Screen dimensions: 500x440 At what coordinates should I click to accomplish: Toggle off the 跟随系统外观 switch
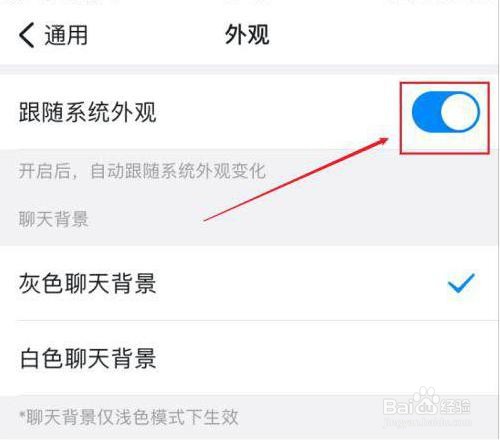click(445, 112)
